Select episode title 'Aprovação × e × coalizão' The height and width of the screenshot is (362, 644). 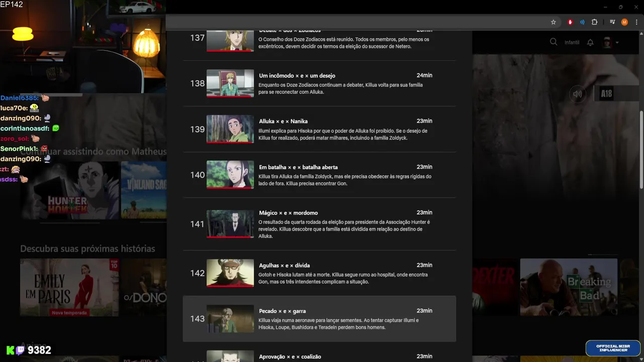coord(290,356)
